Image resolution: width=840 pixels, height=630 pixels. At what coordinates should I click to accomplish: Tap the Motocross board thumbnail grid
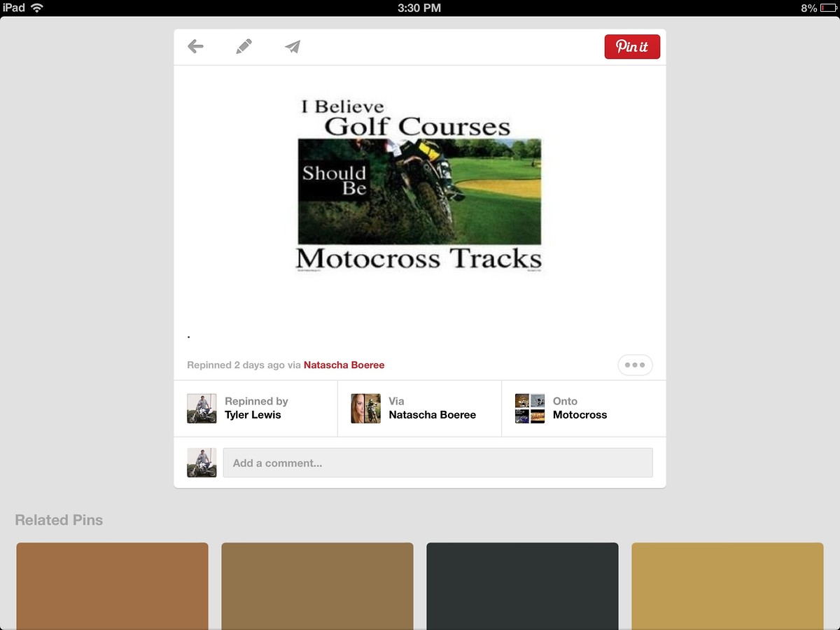coord(530,408)
